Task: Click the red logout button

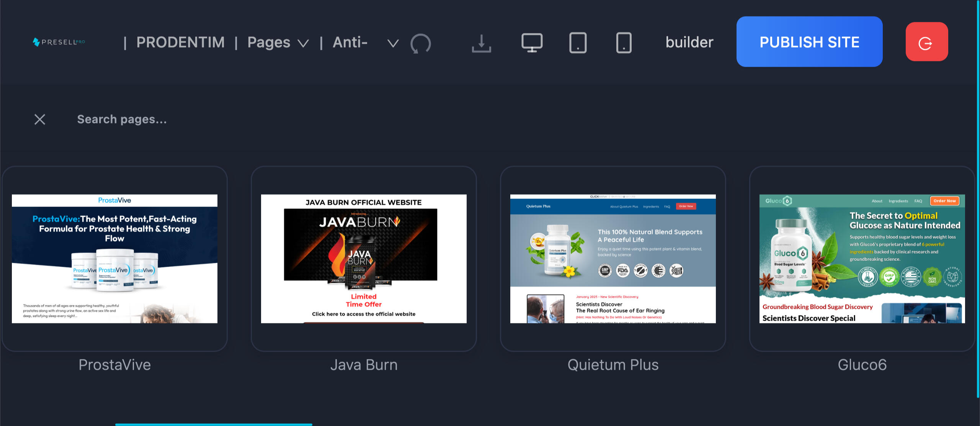Action: 926,42
